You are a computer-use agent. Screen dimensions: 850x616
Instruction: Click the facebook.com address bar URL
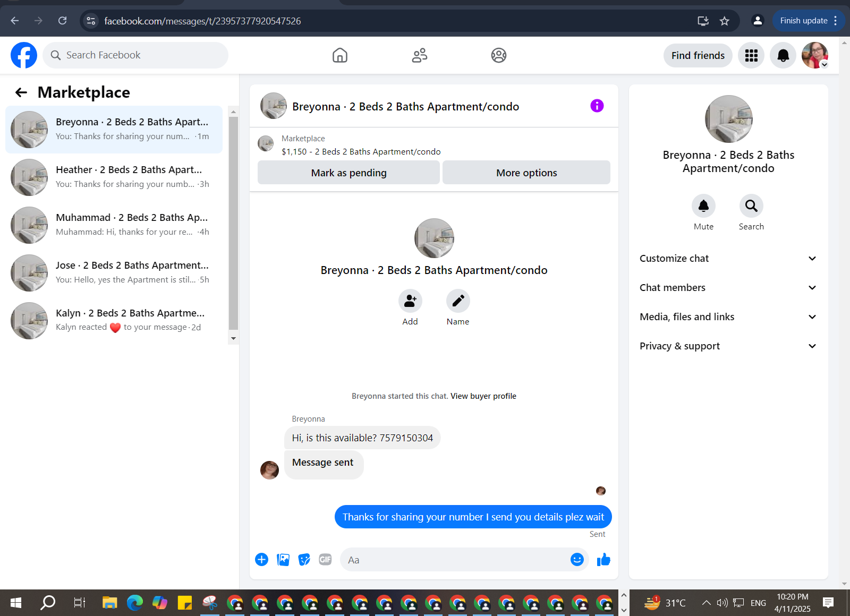coord(202,21)
